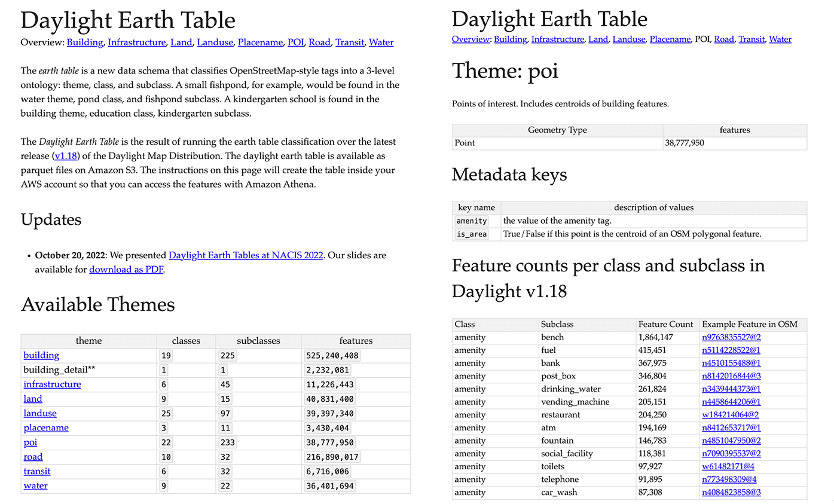Image resolution: width=834 pixels, height=504 pixels.
Task: Open the building theme in Available Themes table
Action: [41, 356]
